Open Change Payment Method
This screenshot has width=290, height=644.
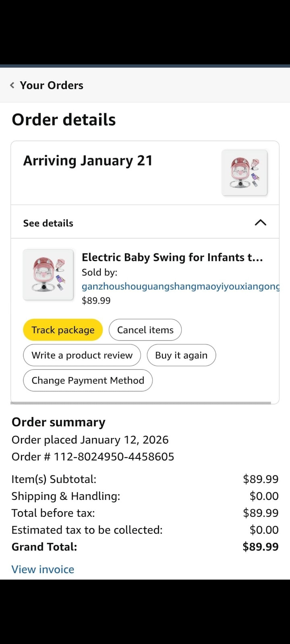coord(88,381)
